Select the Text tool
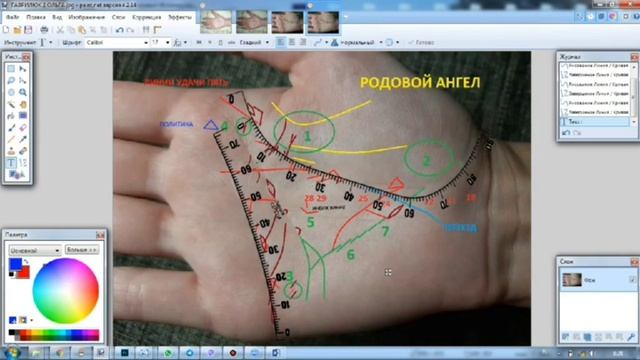 [x=11, y=163]
